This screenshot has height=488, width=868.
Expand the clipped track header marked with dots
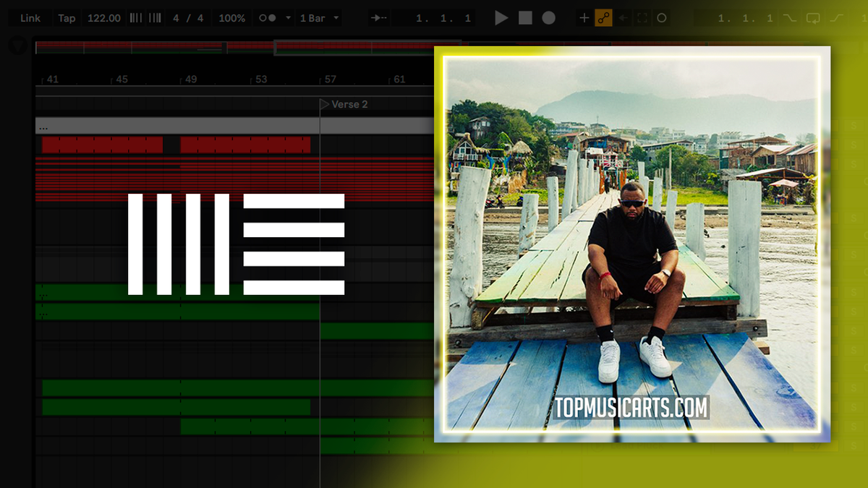click(x=43, y=127)
